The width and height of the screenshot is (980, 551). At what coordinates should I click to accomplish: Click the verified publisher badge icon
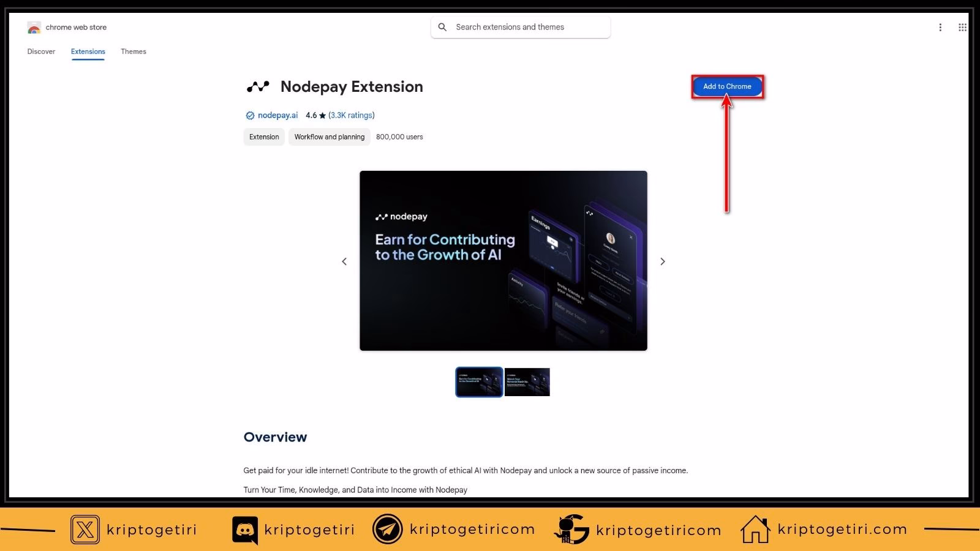pyautogui.click(x=250, y=115)
